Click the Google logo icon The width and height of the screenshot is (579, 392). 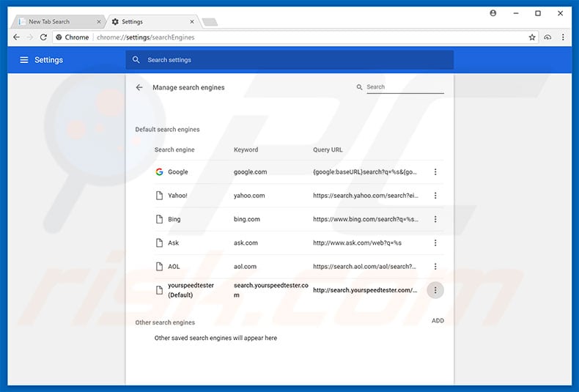pyautogui.click(x=159, y=171)
